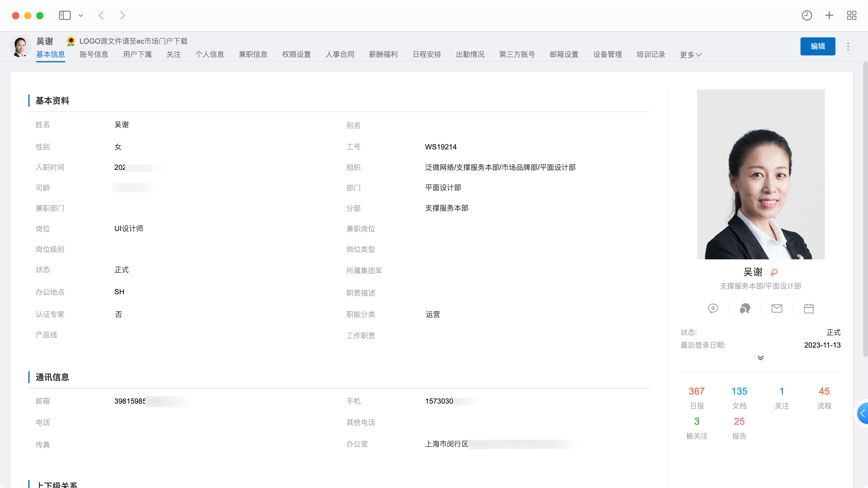Go back with the left arrow

pyautogui.click(x=101, y=15)
